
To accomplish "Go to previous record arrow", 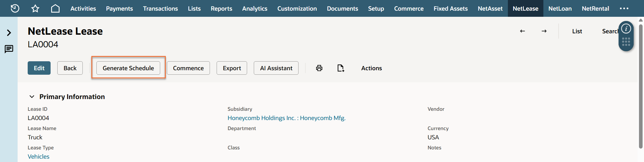I will pos(522,31).
